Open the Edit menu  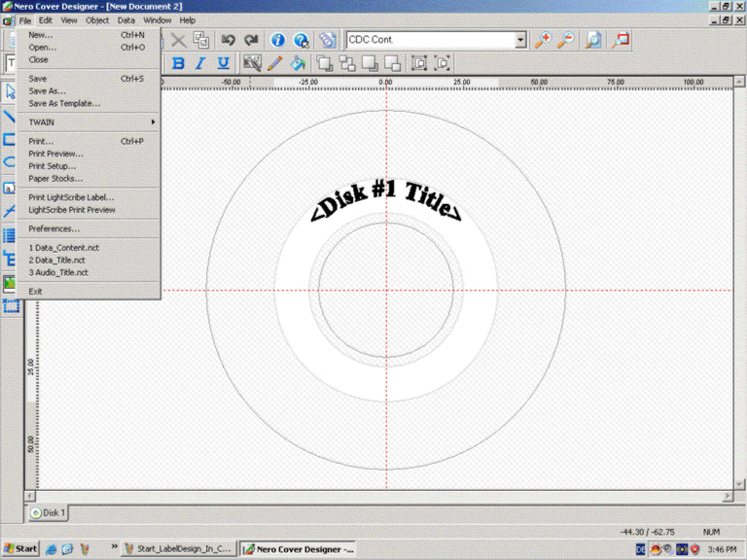46,20
